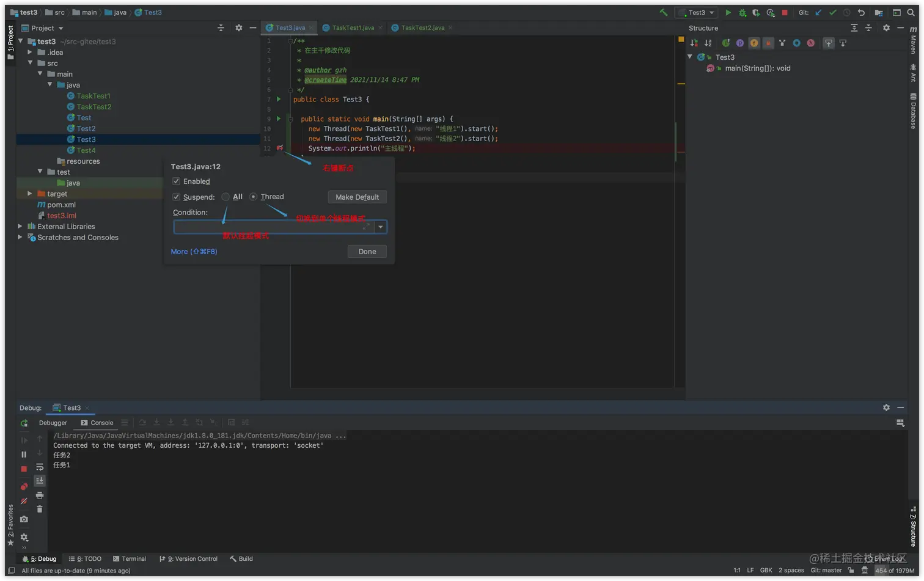Toggle Show Lambdas filter in Structure

coord(810,43)
